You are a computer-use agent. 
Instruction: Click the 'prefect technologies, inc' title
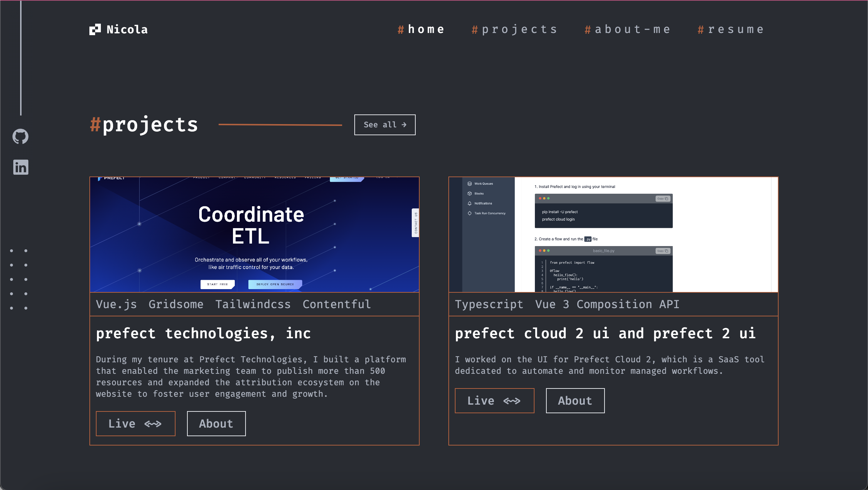click(x=203, y=334)
